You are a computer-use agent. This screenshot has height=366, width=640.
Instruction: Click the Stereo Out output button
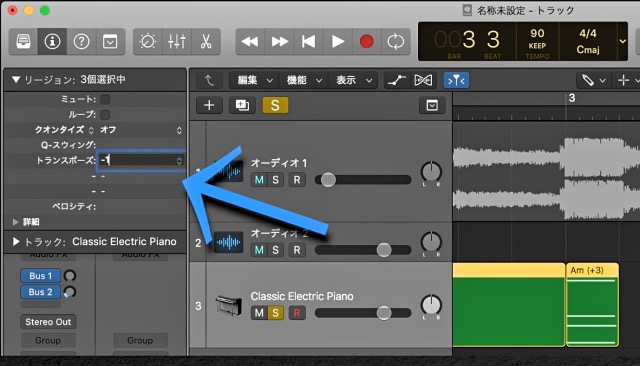pos(48,322)
